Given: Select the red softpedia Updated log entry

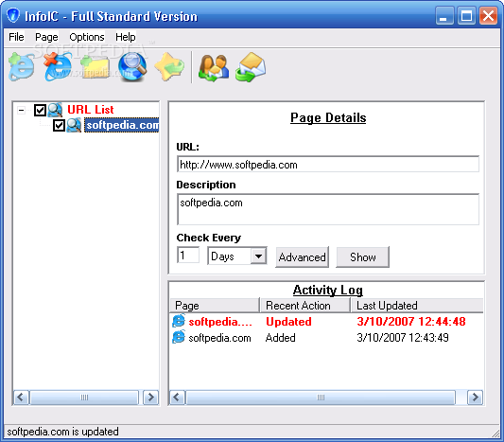Looking at the screenshot, I should pos(326,322).
